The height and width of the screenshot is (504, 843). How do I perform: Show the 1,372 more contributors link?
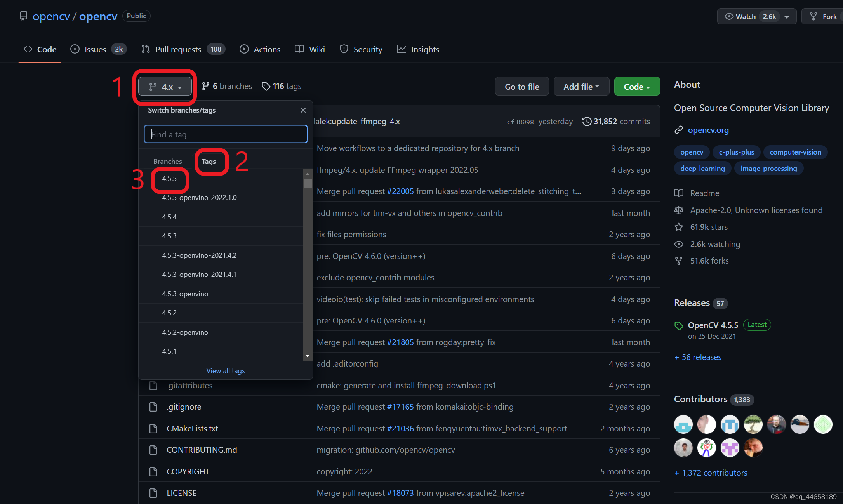point(711,473)
